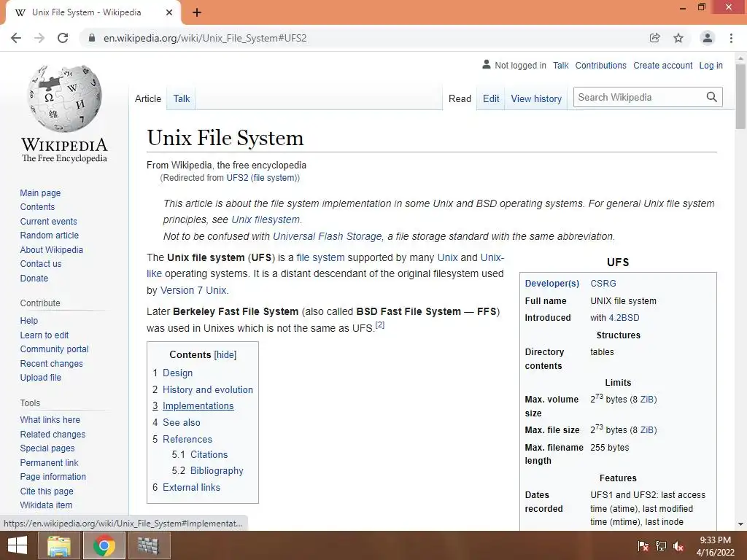The height and width of the screenshot is (560, 747).
Task: Click the muted volume tray icon
Action: point(678,546)
